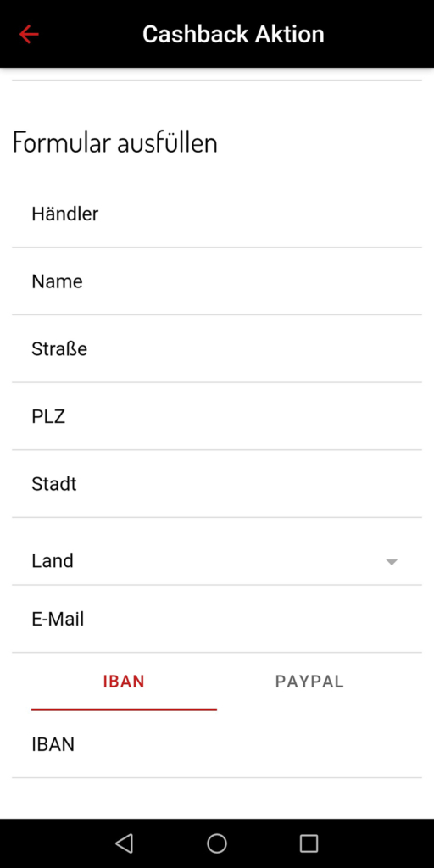Tap the red back arrow in header
The width and height of the screenshot is (434, 868).
pos(29,34)
